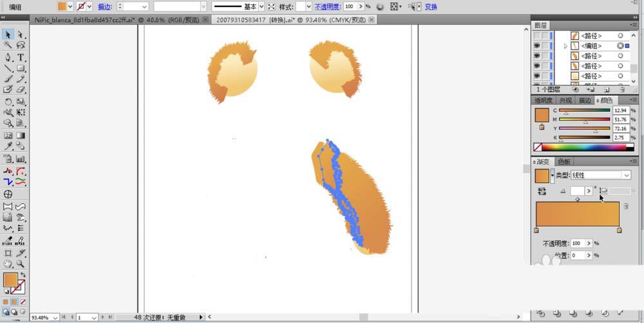Select the Artboard tool

pos(8,254)
